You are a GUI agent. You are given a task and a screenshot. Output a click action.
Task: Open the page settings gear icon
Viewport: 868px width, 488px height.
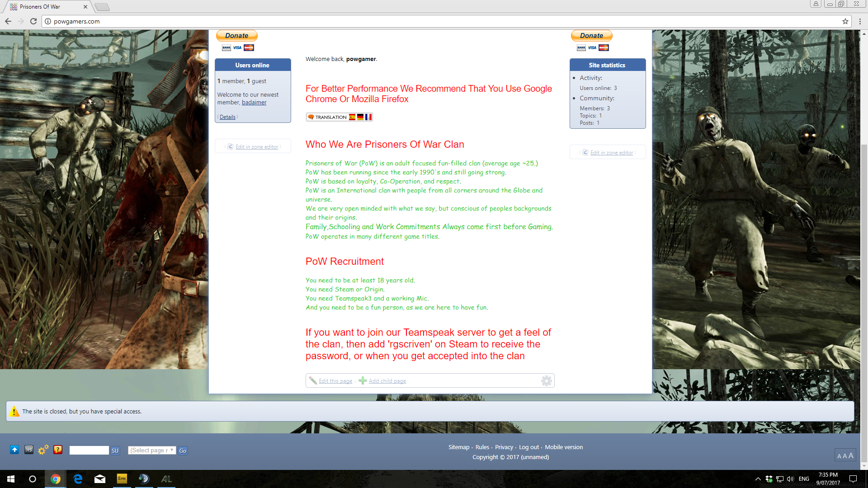(546, 381)
